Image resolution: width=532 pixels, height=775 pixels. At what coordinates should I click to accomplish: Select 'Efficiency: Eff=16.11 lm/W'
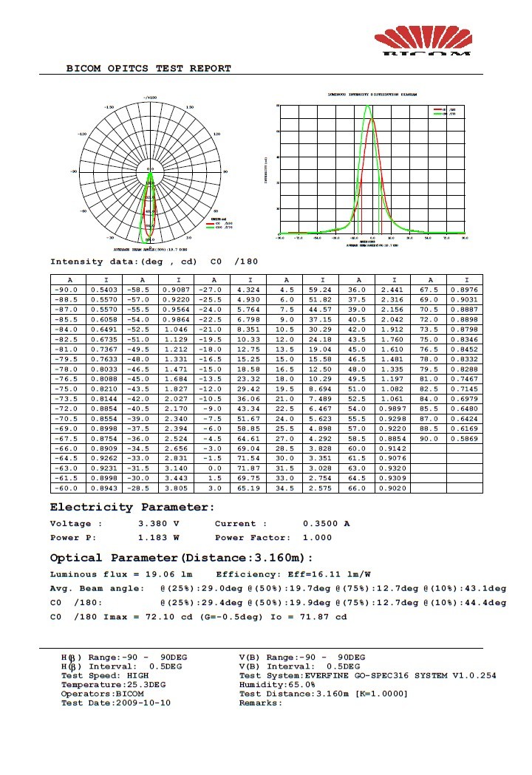(x=293, y=574)
